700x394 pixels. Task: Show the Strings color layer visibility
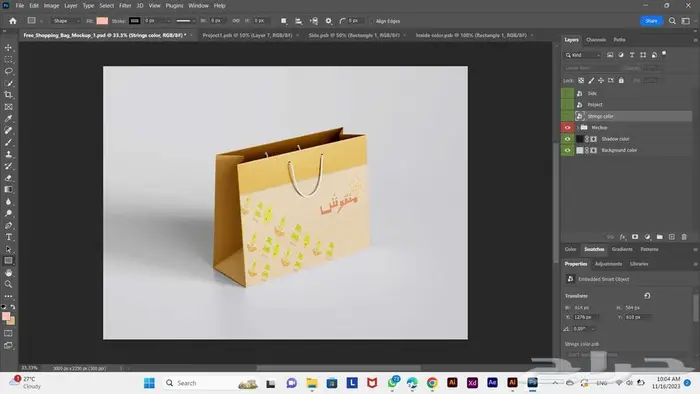[x=567, y=116]
